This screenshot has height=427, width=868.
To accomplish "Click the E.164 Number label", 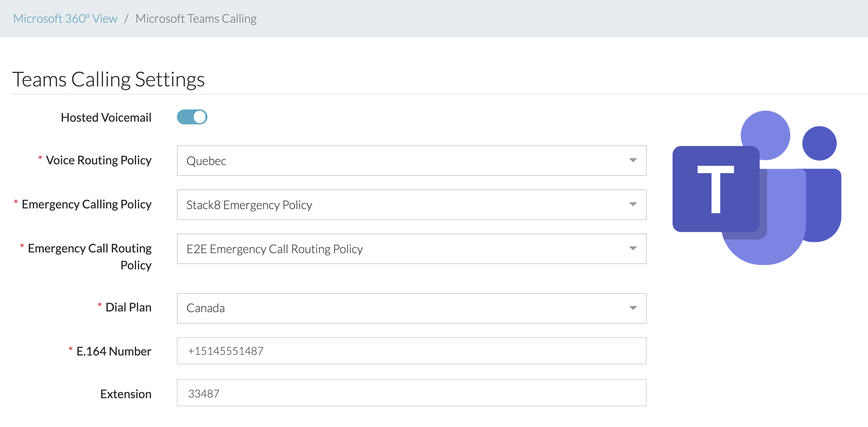I will (x=114, y=351).
